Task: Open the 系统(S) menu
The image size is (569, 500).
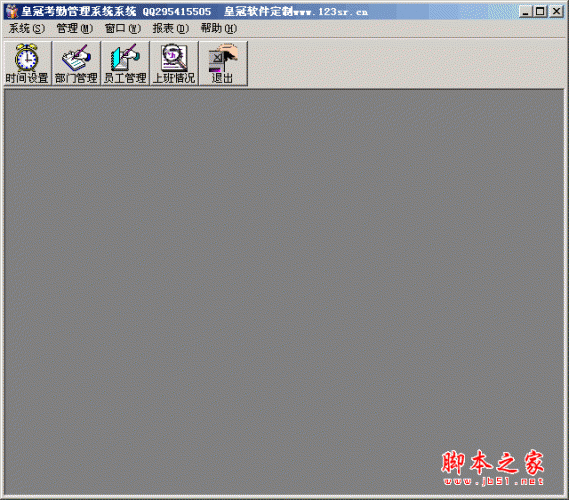Action: [x=27, y=28]
